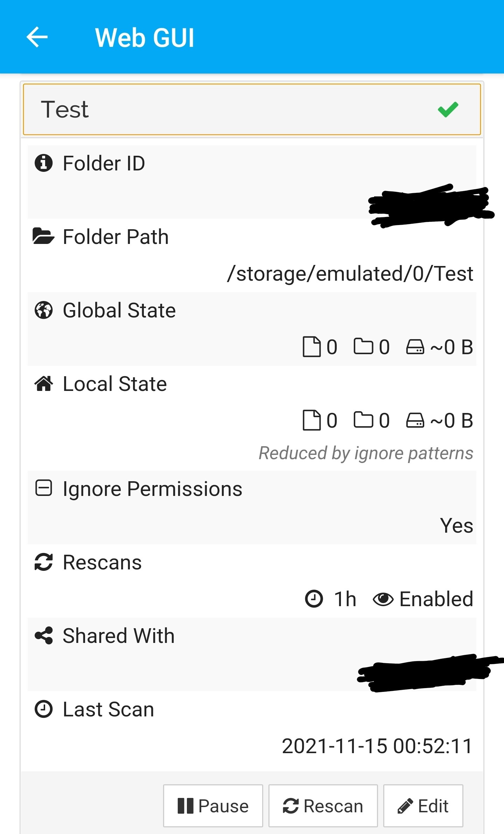Click the Rescans refresh icon
Screen dimensions: 504x834
tap(44, 562)
